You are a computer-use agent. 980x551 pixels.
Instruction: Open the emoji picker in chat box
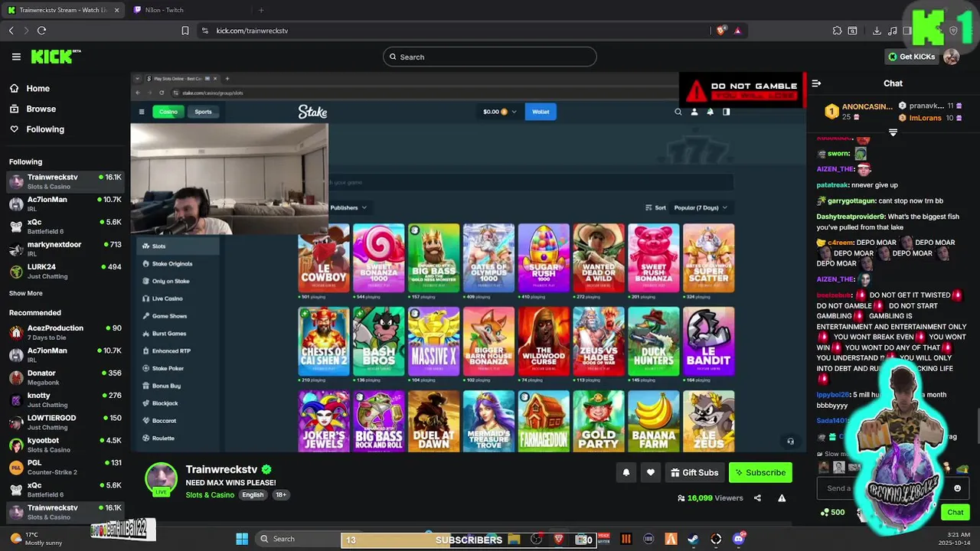click(x=957, y=488)
